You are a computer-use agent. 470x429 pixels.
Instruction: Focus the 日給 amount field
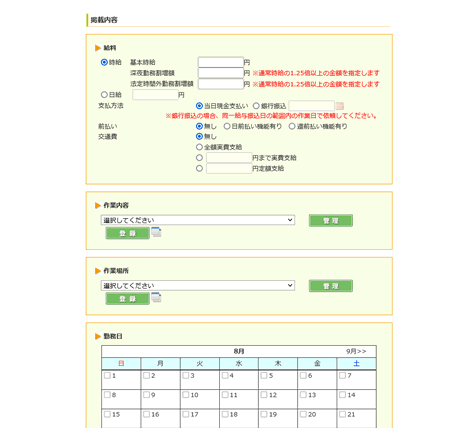coord(155,95)
